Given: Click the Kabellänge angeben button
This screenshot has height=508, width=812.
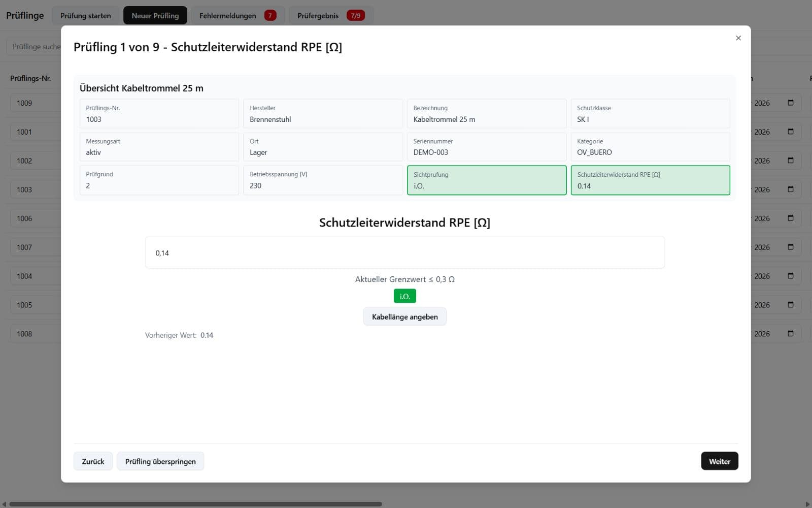Looking at the screenshot, I should (x=405, y=316).
